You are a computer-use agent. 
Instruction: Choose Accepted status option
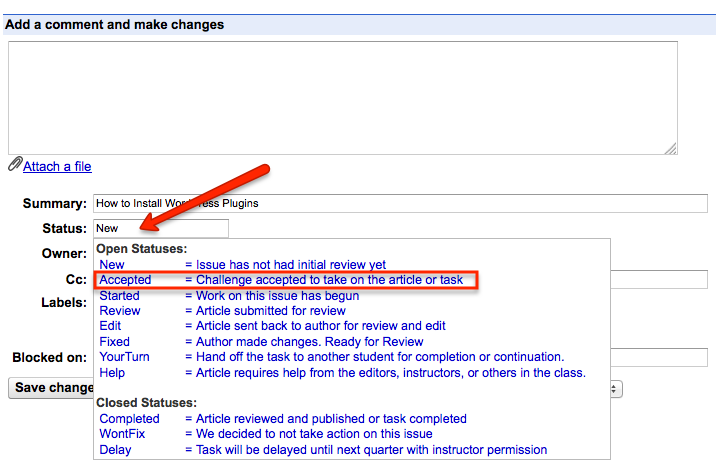pyautogui.click(x=125, y=280)
